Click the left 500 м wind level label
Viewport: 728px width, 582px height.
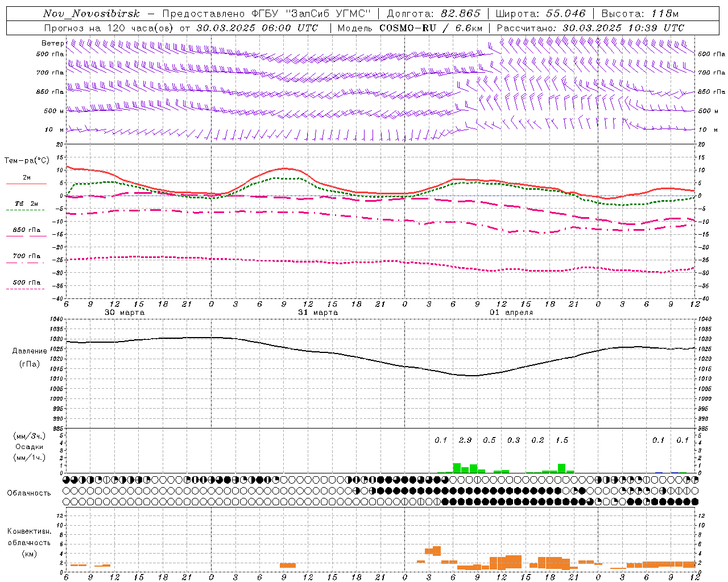(54, 111)
